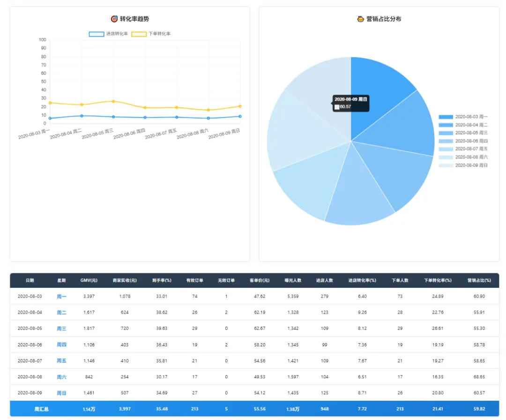This screenshot has height=420, width=506.
Task: Click blue line point at 2020-08-04 周二
Action: [x=82, y=116]
